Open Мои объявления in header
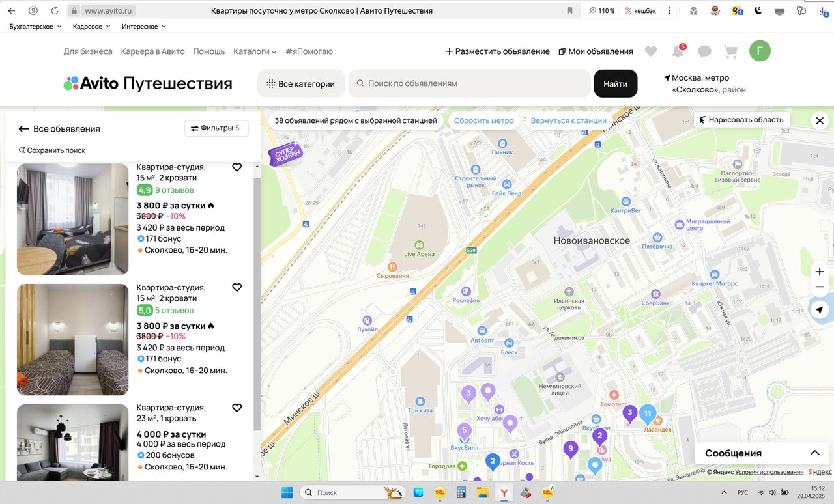 pos(596,51)
